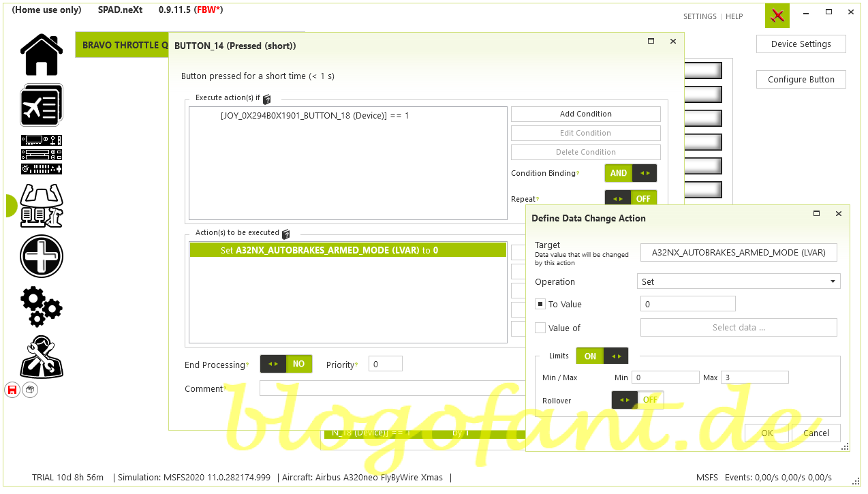Open the gears settings icon

[42, 307]
